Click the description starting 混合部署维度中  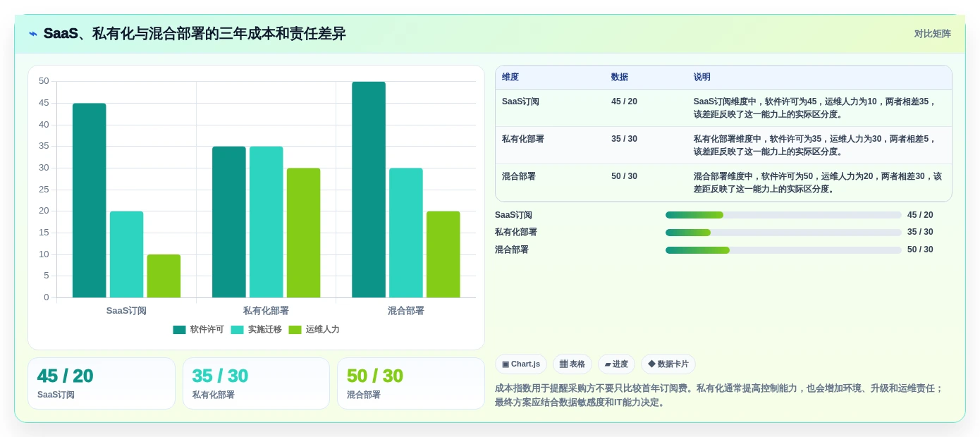(818, 183)
